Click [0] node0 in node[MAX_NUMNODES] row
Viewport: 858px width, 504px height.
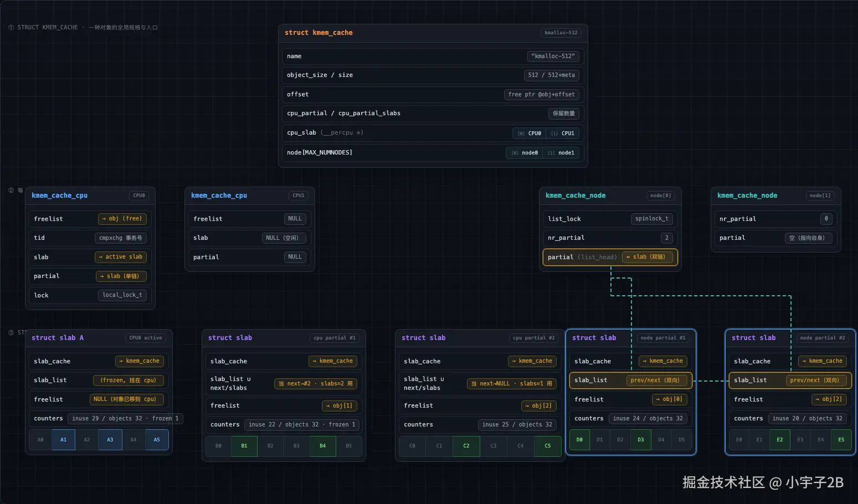525,153
